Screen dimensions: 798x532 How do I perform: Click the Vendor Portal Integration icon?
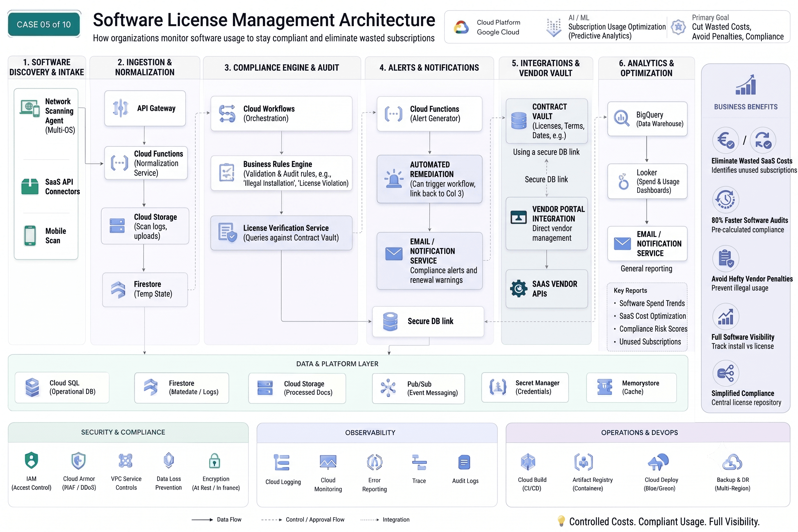coord(519,217)
